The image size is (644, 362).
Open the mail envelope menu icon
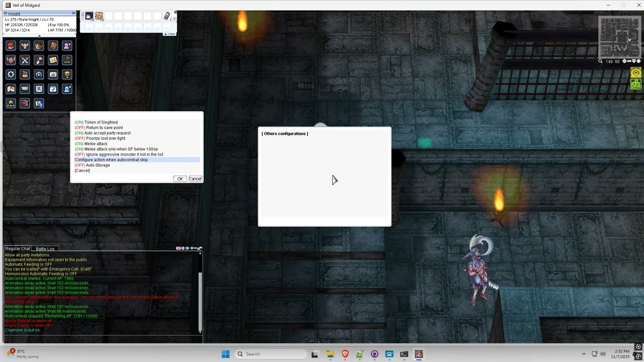(53, 74)
